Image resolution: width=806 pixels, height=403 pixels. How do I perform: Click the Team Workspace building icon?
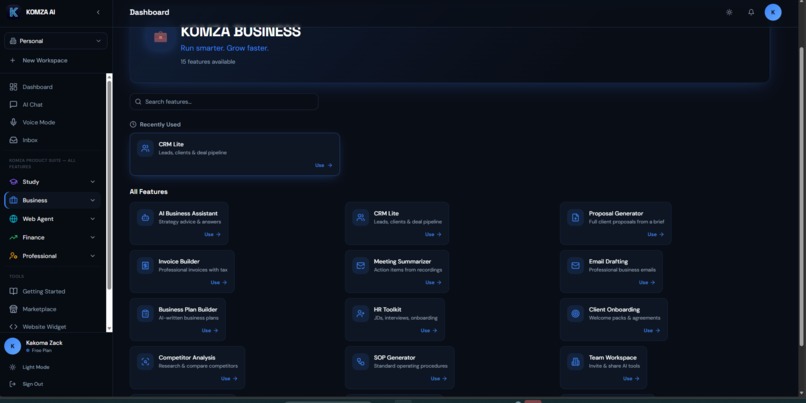coord(576,362)
